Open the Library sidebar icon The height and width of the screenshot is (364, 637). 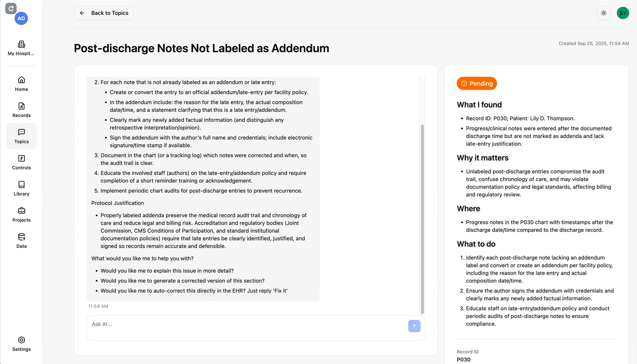coord(21,185)
